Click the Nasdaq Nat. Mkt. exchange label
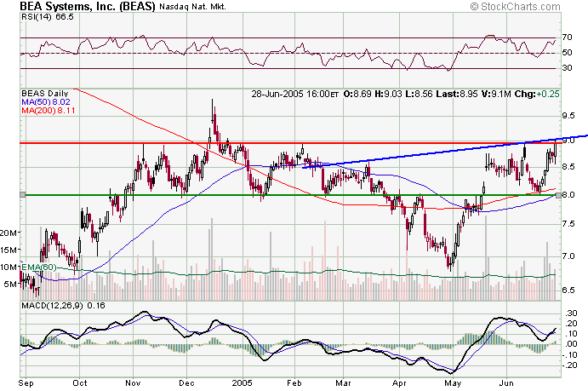This screenshot has height=391, width=588. (192, 7)
